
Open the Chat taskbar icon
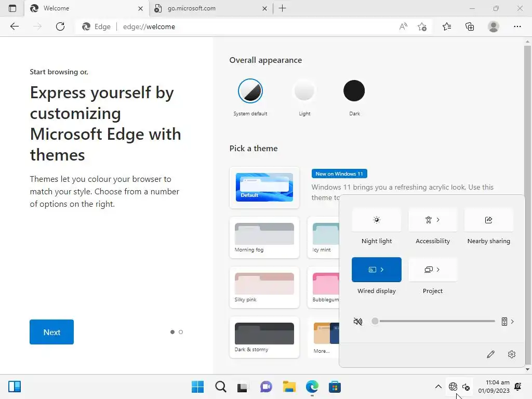click(x=266, y=387)
